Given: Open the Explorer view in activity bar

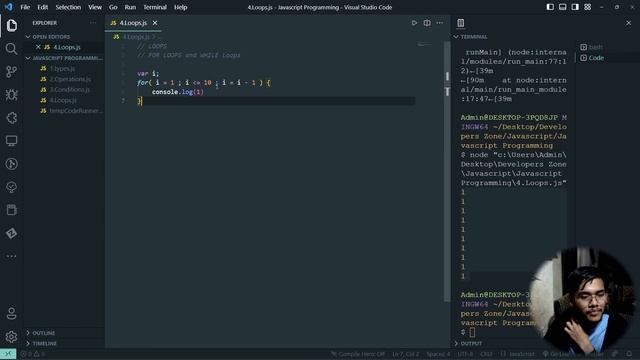Looking at the screenshot, I should click(x=11, y=25).
